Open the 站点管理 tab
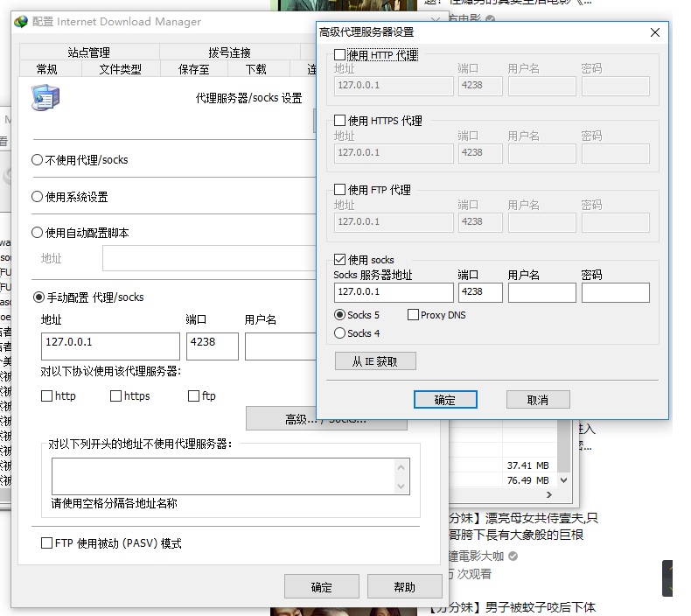This screenshot has height=616, width=691. point(89,52)
